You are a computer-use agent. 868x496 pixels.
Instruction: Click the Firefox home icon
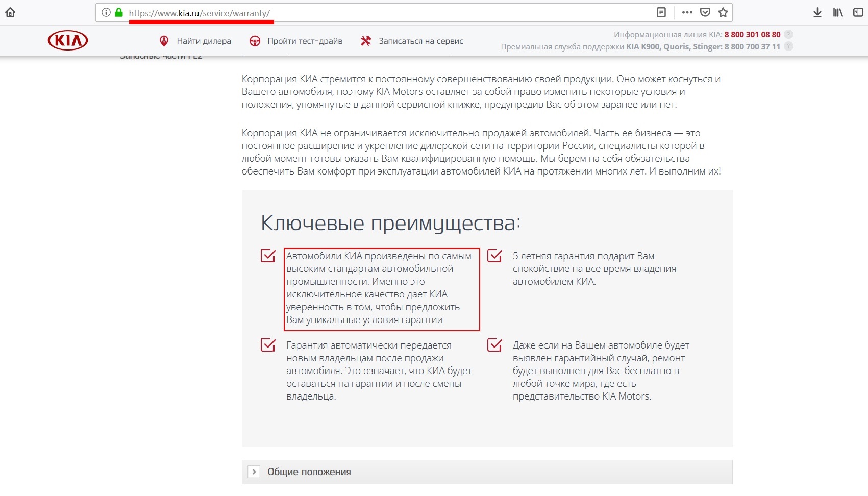pyautogui.click(x=10, y=13)
